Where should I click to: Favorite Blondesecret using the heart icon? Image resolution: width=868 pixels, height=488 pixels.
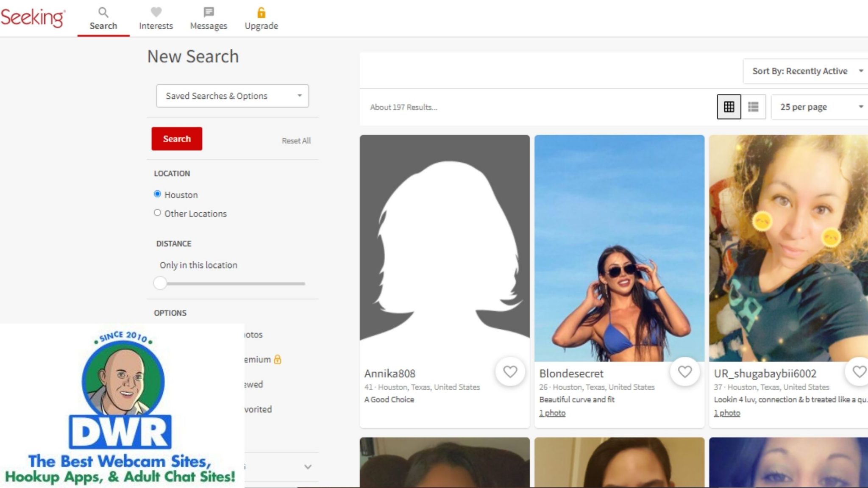pyautogui.click(x=685, y=372)
